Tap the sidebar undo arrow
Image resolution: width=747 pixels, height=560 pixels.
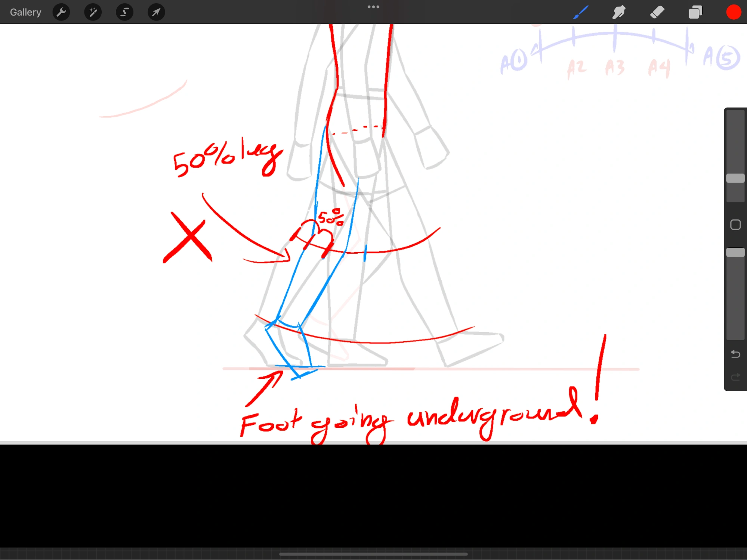735,354
